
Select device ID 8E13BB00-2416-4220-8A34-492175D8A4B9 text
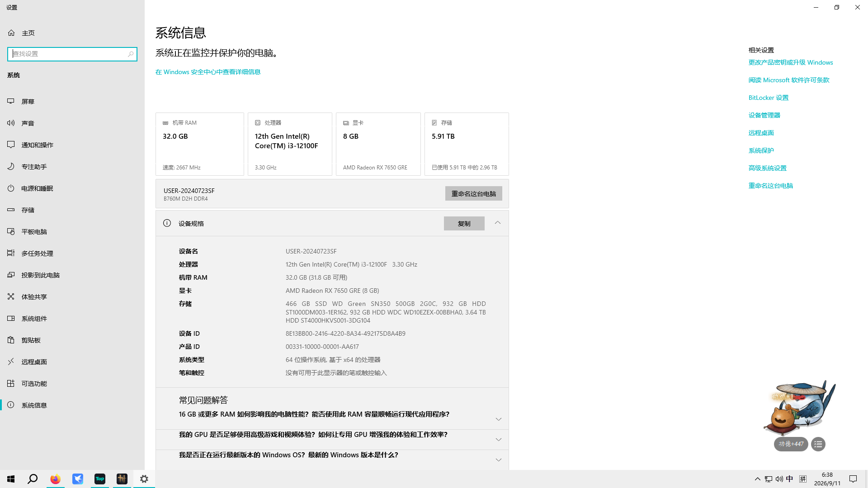(345, 333)
